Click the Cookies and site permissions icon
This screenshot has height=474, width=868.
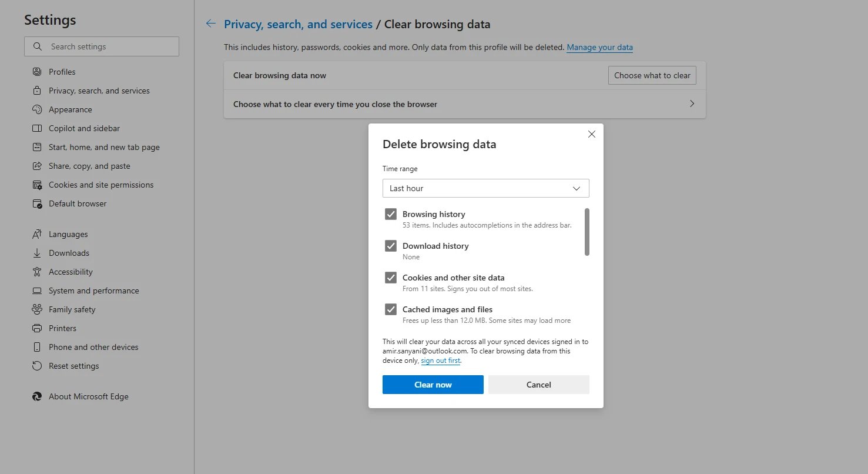[x=37, y=185]
